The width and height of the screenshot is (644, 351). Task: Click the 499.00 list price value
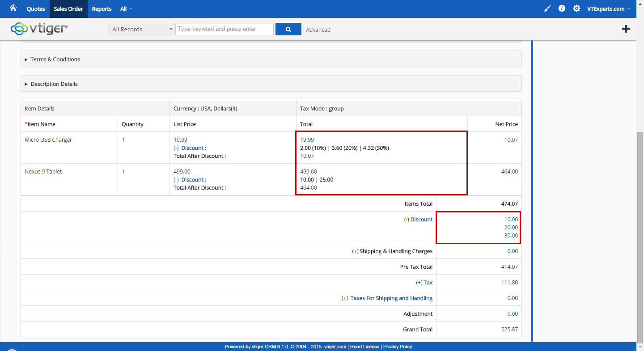(182, 172)
